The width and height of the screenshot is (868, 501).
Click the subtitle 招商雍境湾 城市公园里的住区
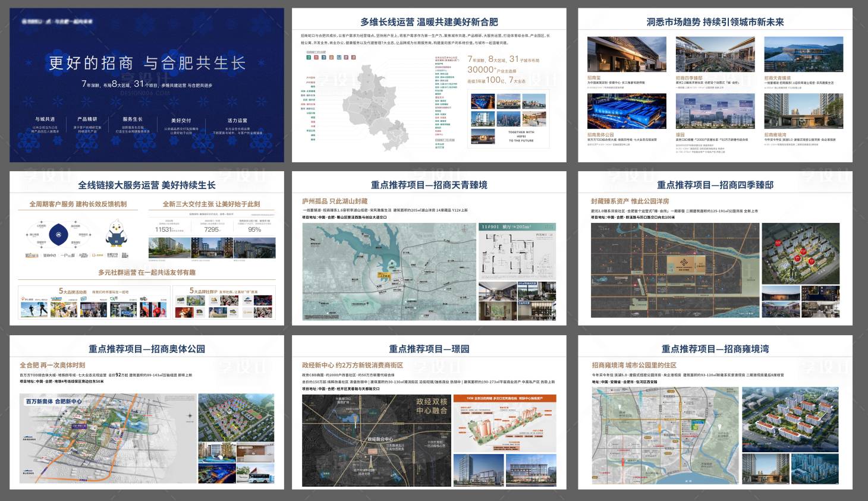point(634,365)
